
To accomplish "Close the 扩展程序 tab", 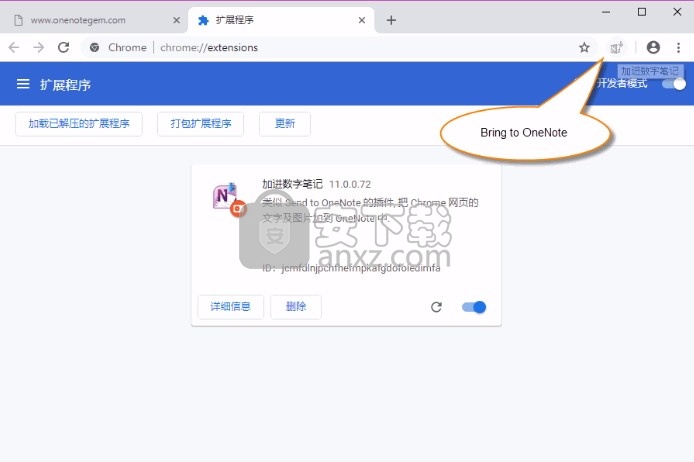I will tap(362, 20).
